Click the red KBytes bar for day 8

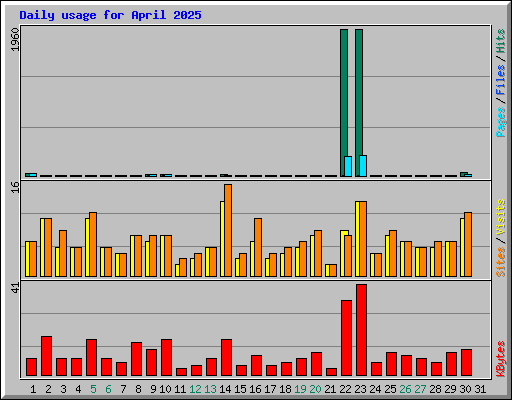tap(136, 359)
